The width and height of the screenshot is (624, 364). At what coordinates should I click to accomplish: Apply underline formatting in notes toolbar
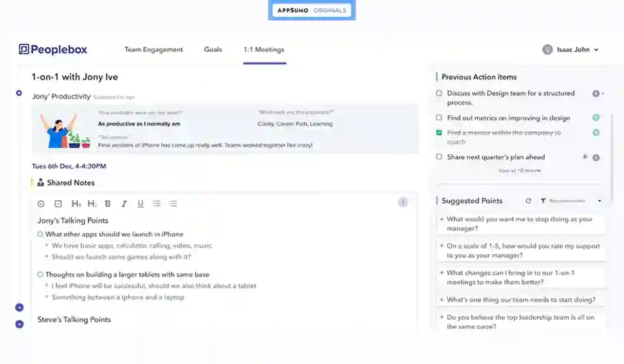(140, 203)
